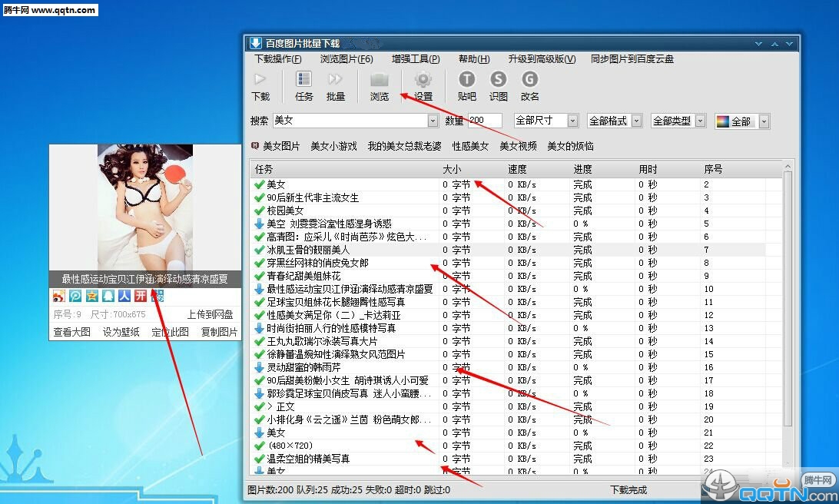Click the 美女小游戏 suggestion link
This screenshot has width=839, height=504.
click(333, 146)
